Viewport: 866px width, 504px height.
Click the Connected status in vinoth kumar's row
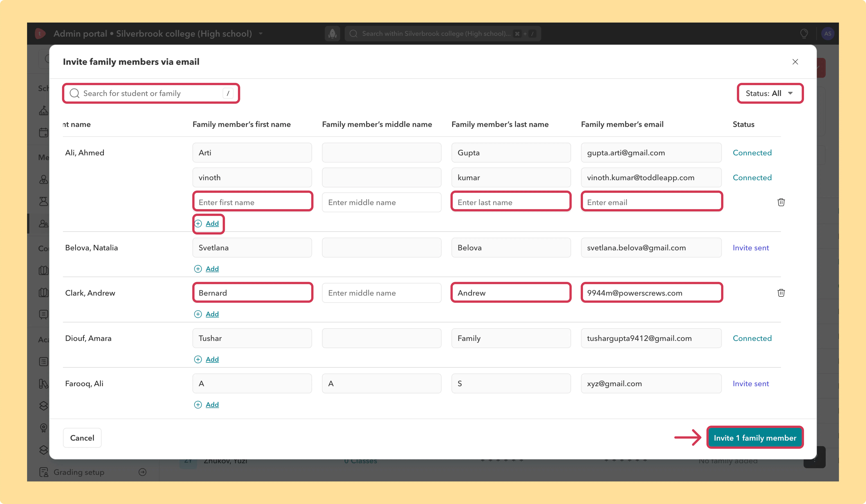[752, 178]
